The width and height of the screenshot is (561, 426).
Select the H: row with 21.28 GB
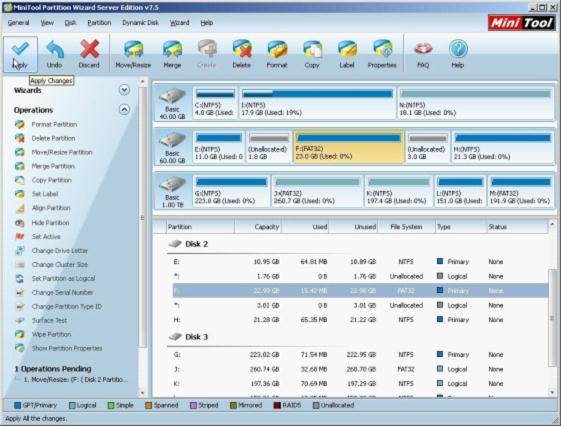tap(360, 320)
